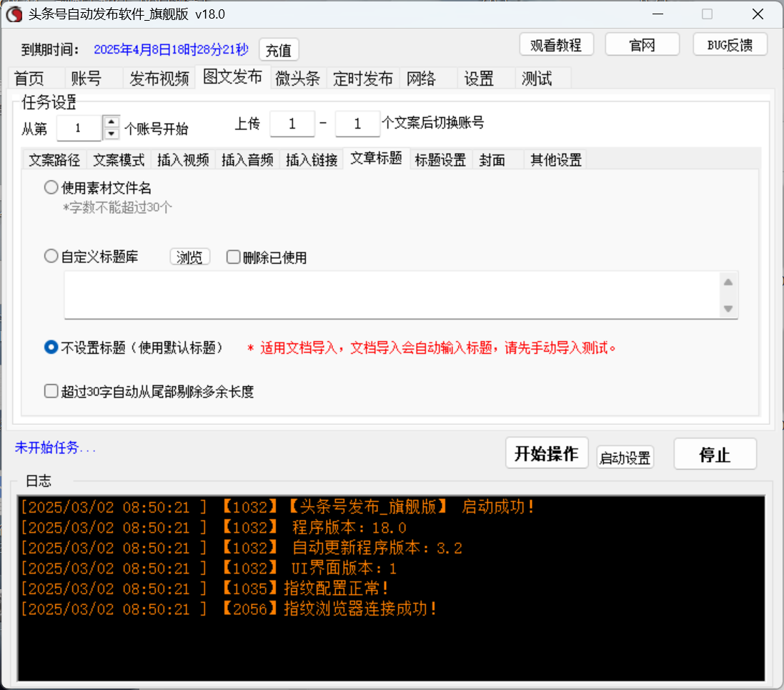Screen dimensions: 784x690
Task: Decrease starting account number with down arrow
Action: (x=111, y=134)
